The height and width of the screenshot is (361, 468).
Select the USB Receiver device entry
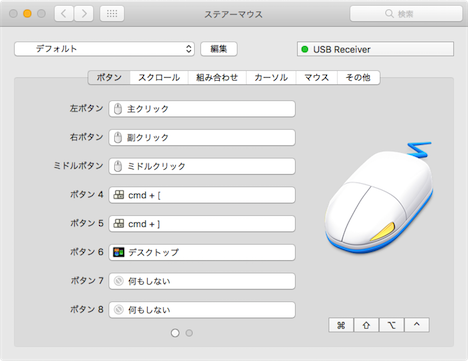pyautogui.click(x=375, y=49)
